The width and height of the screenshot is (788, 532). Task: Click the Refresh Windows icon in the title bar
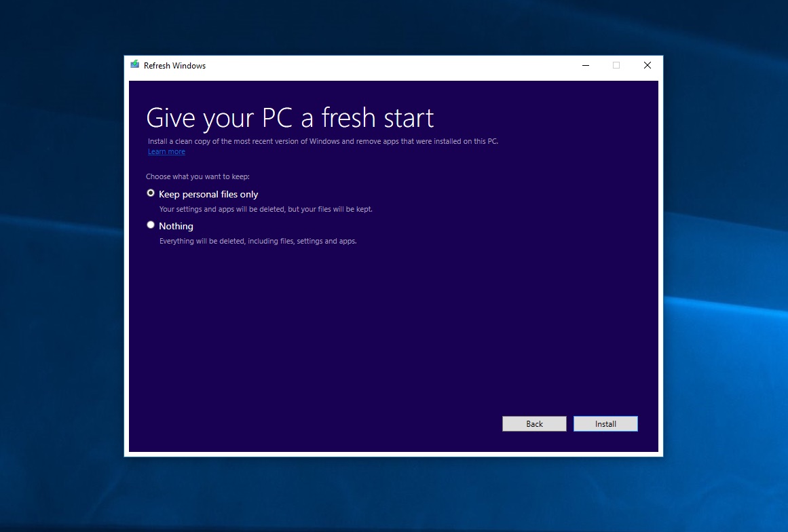[134, 65]
